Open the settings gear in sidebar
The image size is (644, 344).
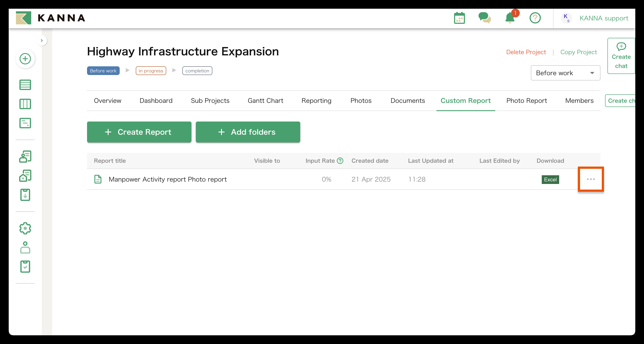coord(25,228)
